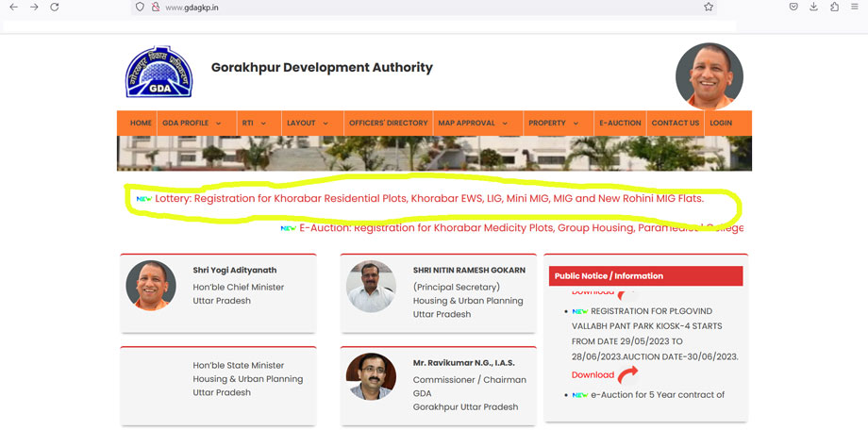The height and width of the screenshot is (430, 868).
Task: Click the name SHRI NITIN RAMESH GOKARN
Action: click(469, 270)
